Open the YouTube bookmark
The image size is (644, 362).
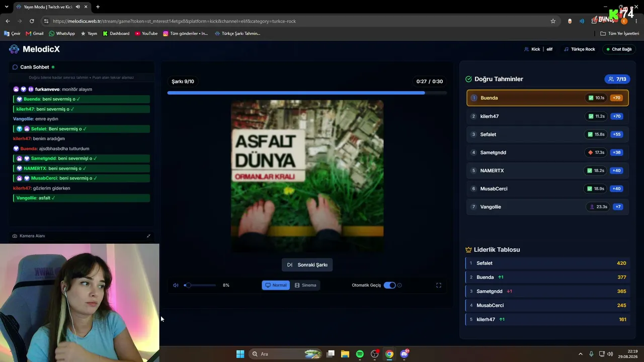[x=146, y=34]
